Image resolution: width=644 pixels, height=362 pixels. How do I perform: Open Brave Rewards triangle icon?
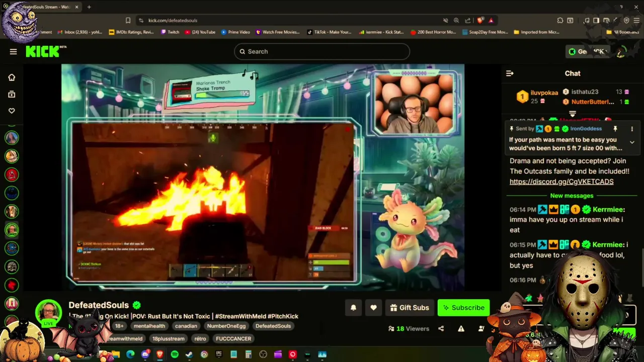tap(491, 20)
